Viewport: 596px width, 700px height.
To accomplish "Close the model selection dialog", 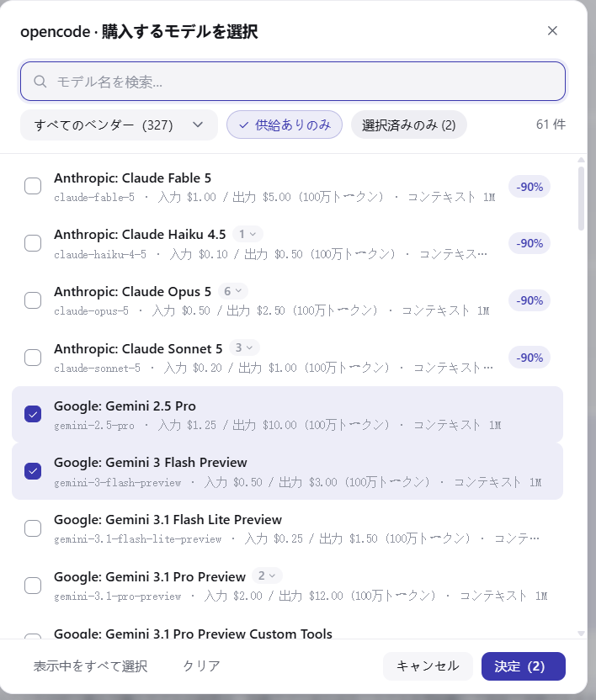I will pos(552,31).
